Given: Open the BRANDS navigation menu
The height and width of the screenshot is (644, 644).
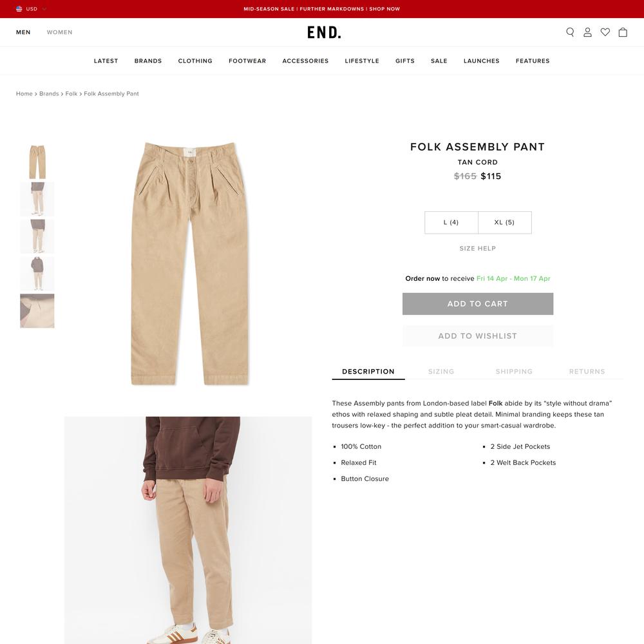Looking at the screenshot, I should (148, 61).
